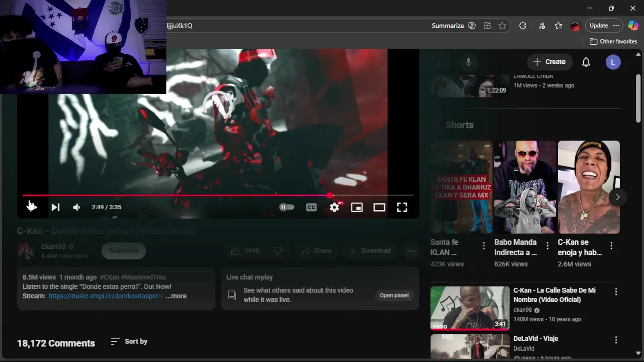This screenshot has width=644, height=362.
Task: Enable miniplayer mode
Action: (357, 207)
